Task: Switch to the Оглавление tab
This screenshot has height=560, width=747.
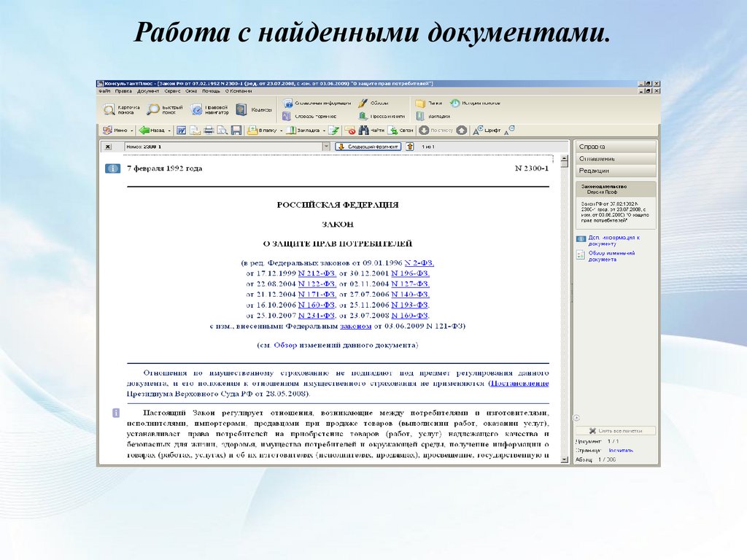Action: pos(616,158)
